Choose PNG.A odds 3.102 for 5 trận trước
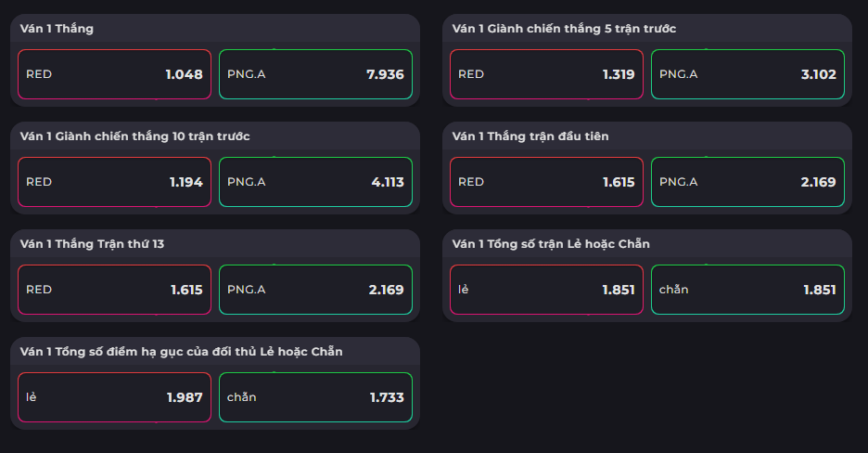868x453 pixels. coord(747,74)
